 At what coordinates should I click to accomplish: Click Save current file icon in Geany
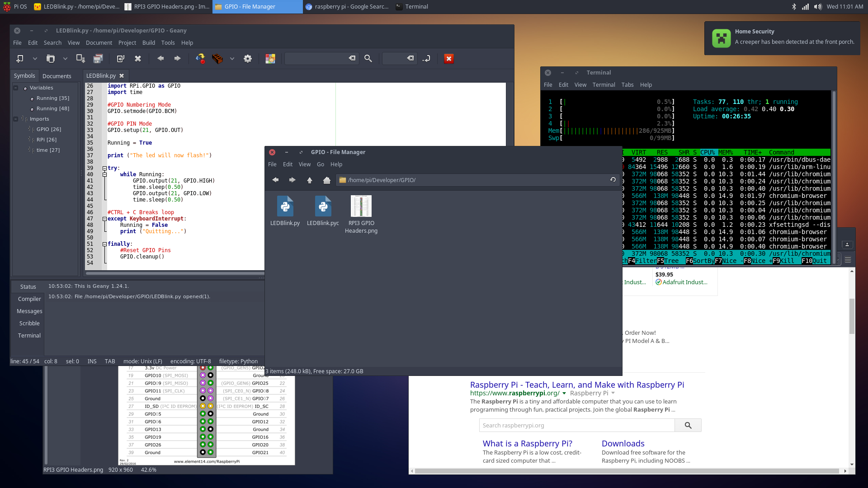click(x=80, y=59)
